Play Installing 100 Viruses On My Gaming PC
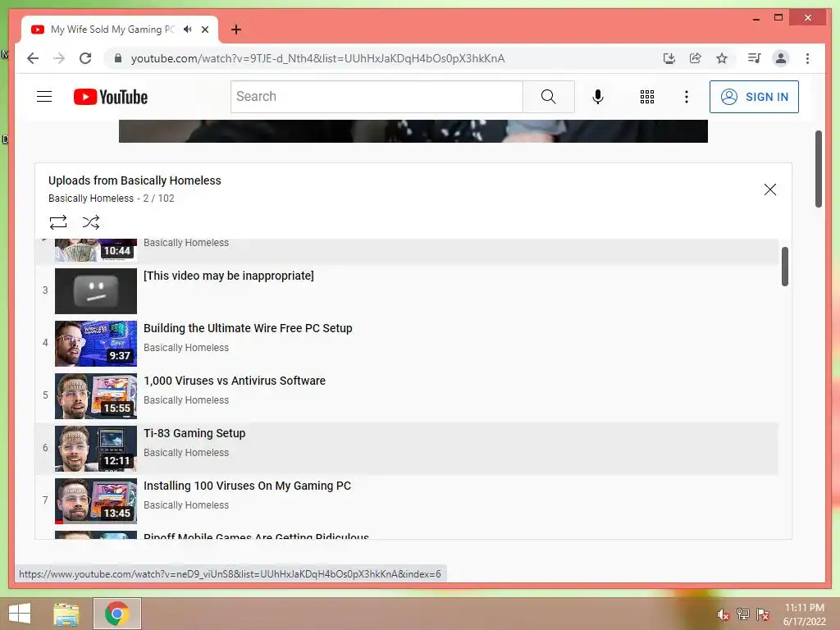Image resolution: width=840 pixels, height=630 pixels. click(247, 486)
